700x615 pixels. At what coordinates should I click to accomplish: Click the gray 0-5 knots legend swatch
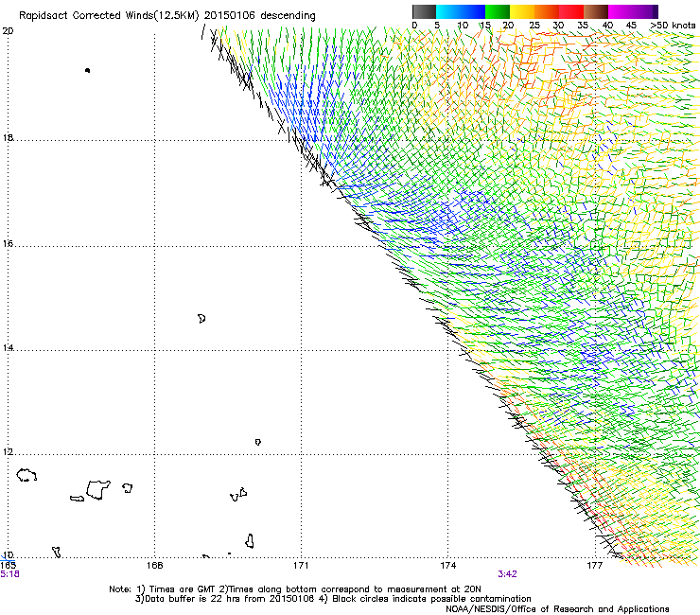click(424, 11)
